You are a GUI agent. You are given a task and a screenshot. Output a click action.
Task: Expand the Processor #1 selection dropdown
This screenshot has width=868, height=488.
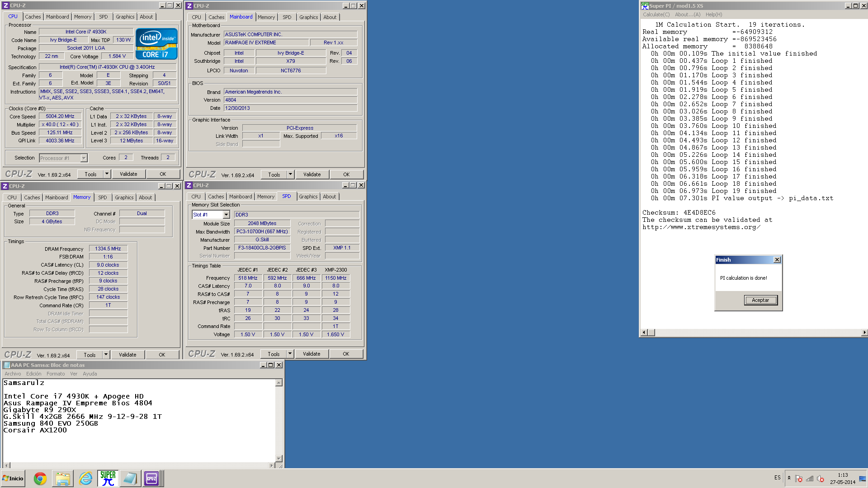(x=84, y=158)
